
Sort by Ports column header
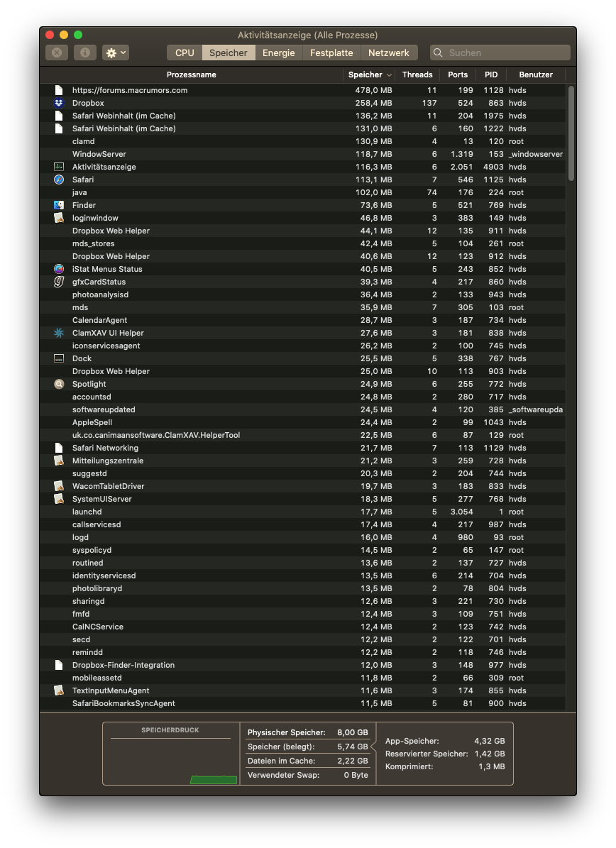coord(458,75)
